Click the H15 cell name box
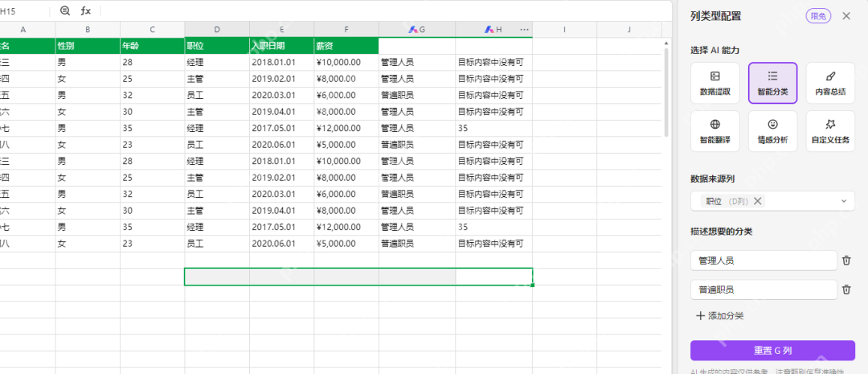The height and width of the screenshot is (374, 868). click(x=23, y=11)
